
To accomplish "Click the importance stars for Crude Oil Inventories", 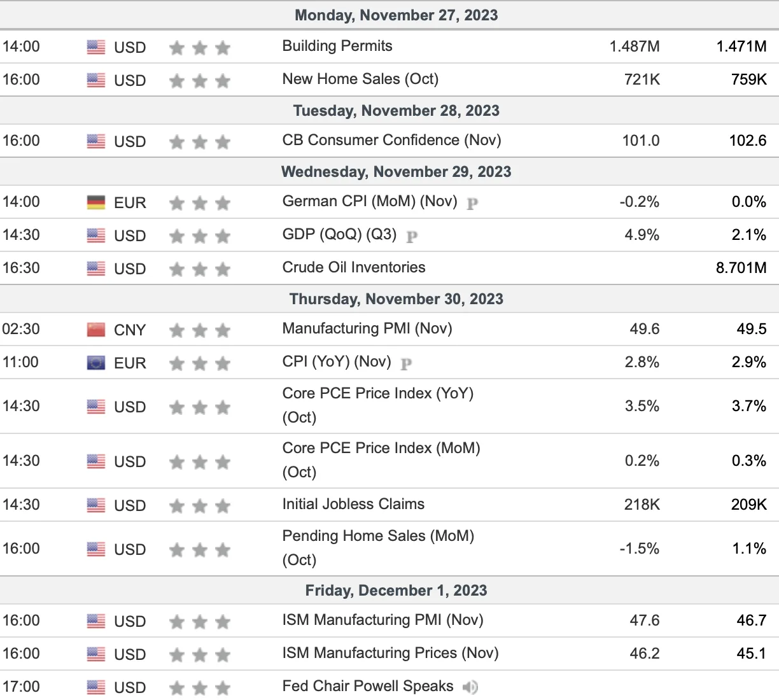I will [x=200, y=269].
